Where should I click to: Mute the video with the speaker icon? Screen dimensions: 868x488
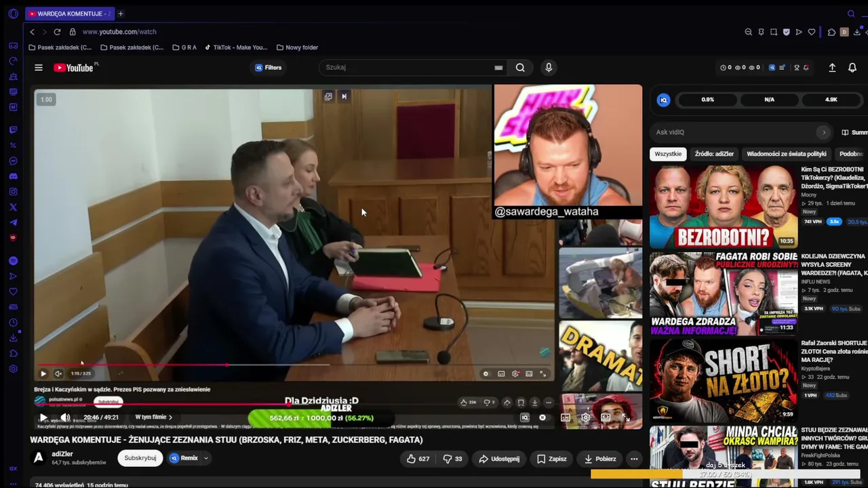click(x=65, y=418)
